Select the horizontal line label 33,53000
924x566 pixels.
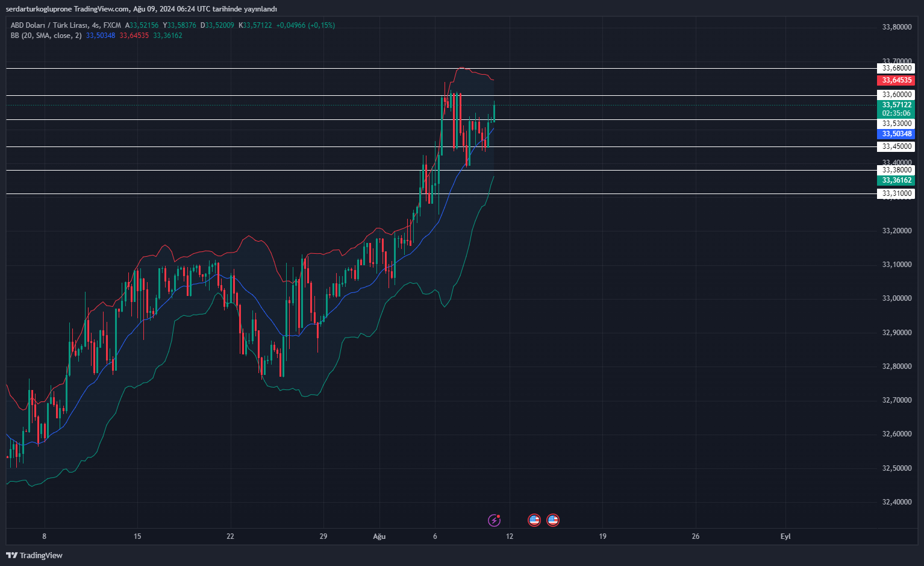[x=896, y=124]
